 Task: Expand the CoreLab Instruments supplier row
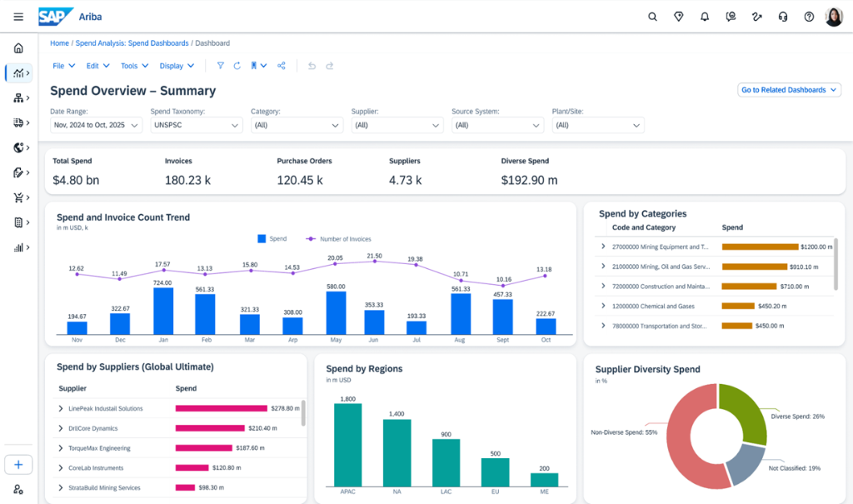point(60,468)
